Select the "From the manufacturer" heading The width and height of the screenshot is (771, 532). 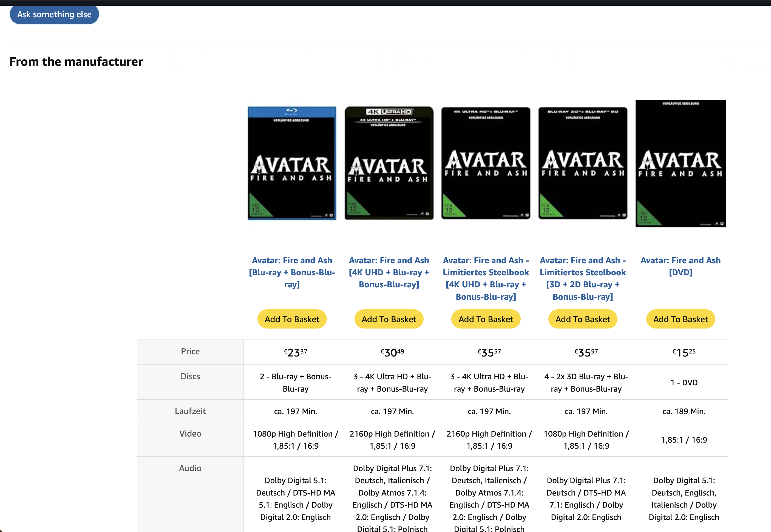pyautogui.click(x=76, y=62)
